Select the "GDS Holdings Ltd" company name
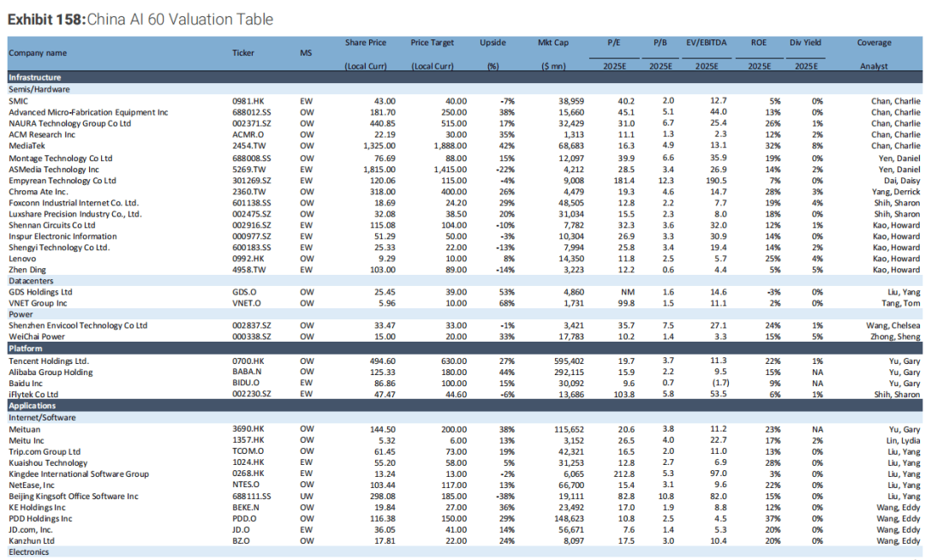Viewport: 925px width, 560px height. click(40, 292)
